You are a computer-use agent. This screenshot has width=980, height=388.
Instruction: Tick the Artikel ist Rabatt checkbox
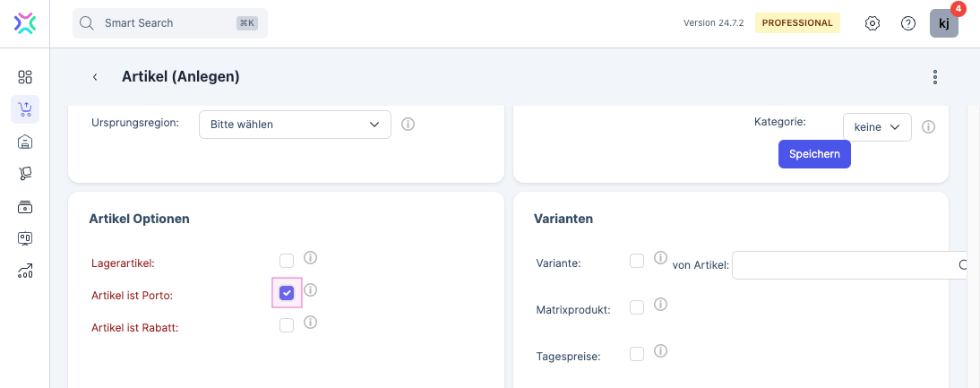click(287, 325)
